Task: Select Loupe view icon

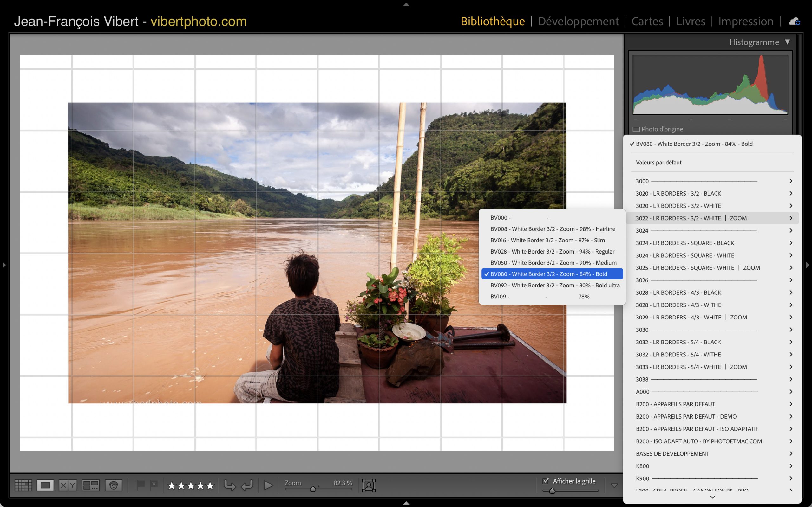Action: tap(45, 485)
